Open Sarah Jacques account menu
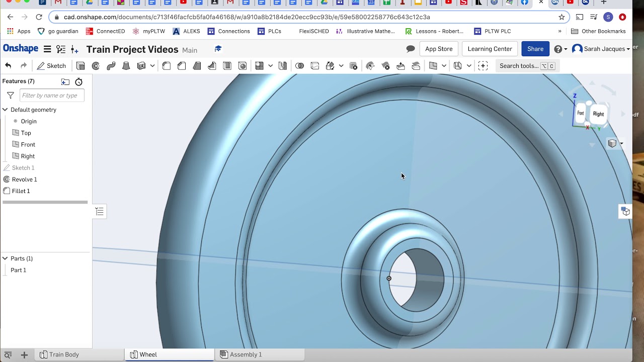Screen dimensions: 644x362 tap(601, 49)
